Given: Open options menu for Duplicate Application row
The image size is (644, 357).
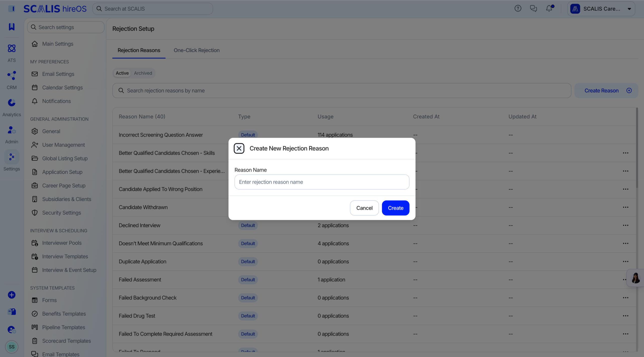Looking at the screenshot, I should (x=625, y=261).
